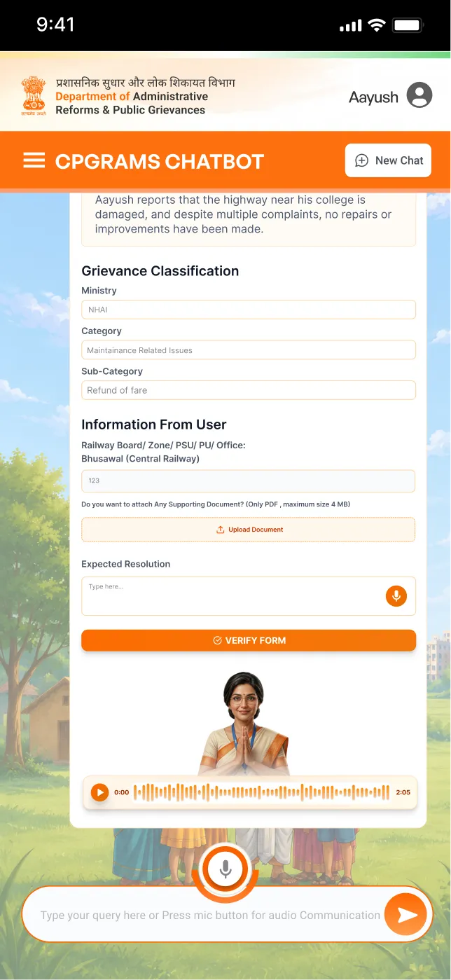This screenshot has height=980, width=451.
Task: Play the audio message
Action: click(100, 792)
